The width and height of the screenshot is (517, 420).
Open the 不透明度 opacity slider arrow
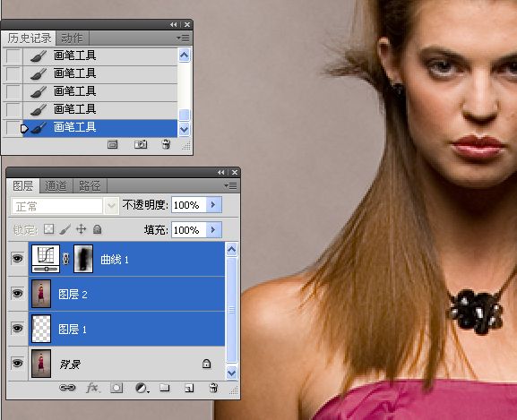(x=213, y=205)
